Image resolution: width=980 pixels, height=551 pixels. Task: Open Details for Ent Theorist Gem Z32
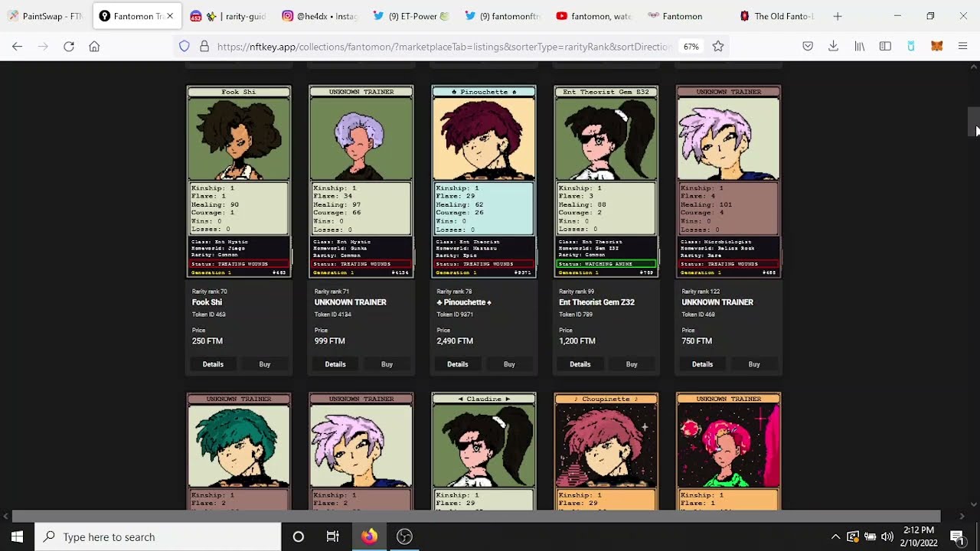pos(580,364)
